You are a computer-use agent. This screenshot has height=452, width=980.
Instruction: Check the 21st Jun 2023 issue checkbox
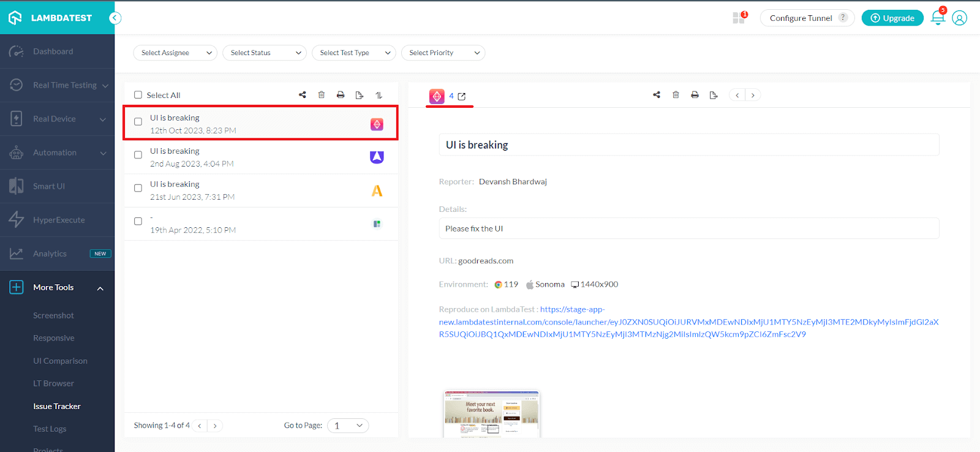pos(138,188)
